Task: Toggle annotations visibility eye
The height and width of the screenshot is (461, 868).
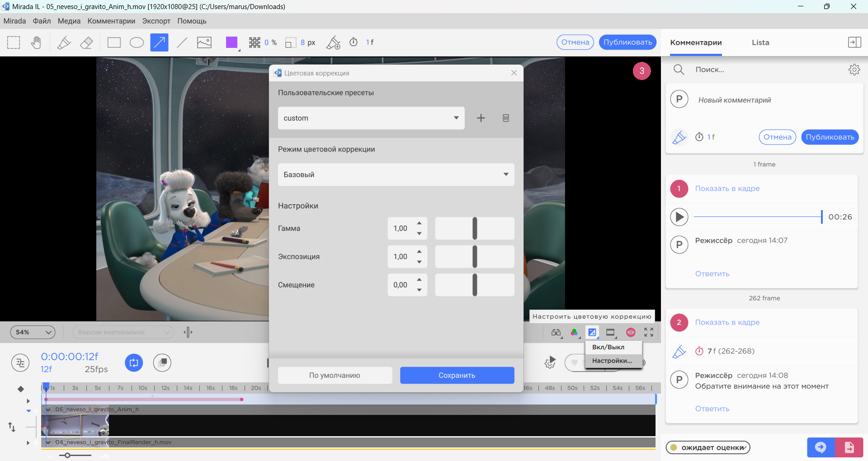Action: click(x=631, y=333)
